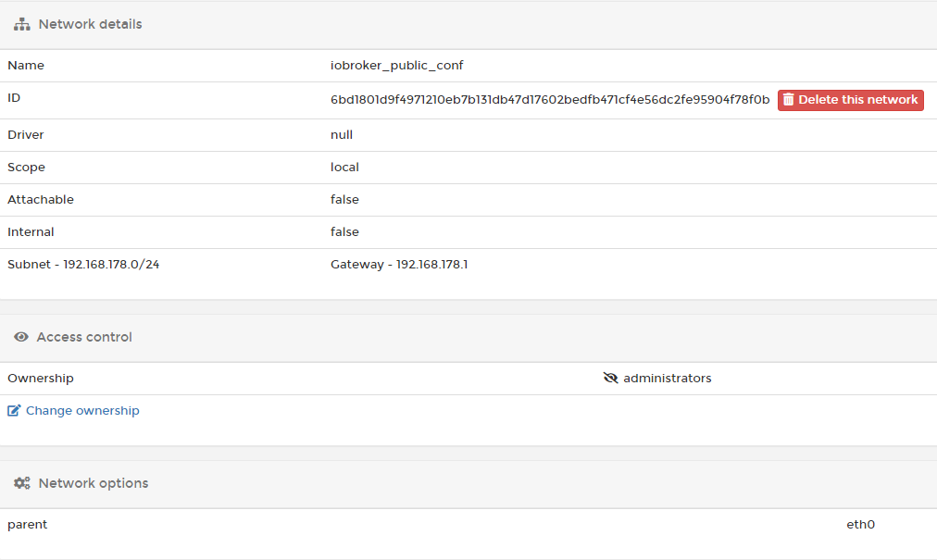
Task: Open the Change ownership link
Action: [82, 410]
